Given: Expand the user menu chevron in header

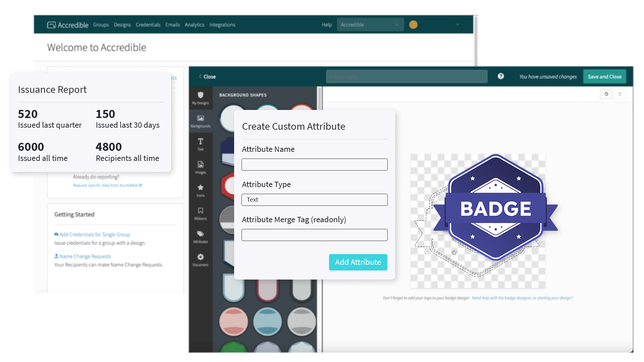Looking at the screenshot, I should [458, 25].
